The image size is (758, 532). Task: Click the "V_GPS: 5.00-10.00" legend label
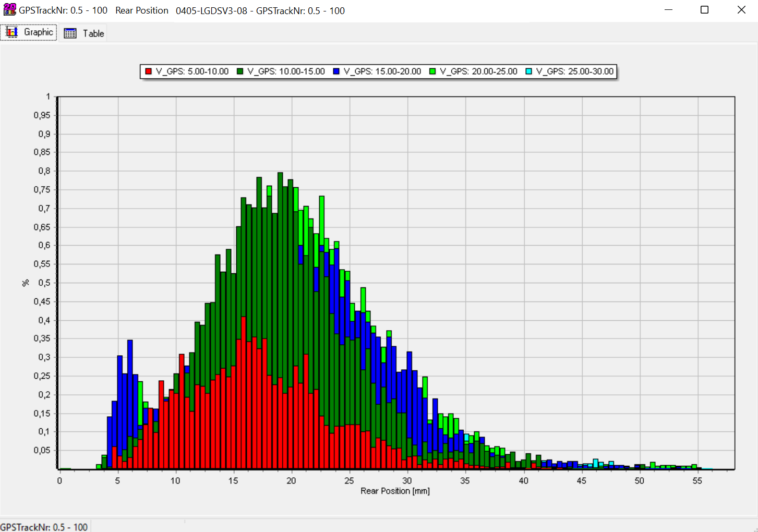(192, 71)
